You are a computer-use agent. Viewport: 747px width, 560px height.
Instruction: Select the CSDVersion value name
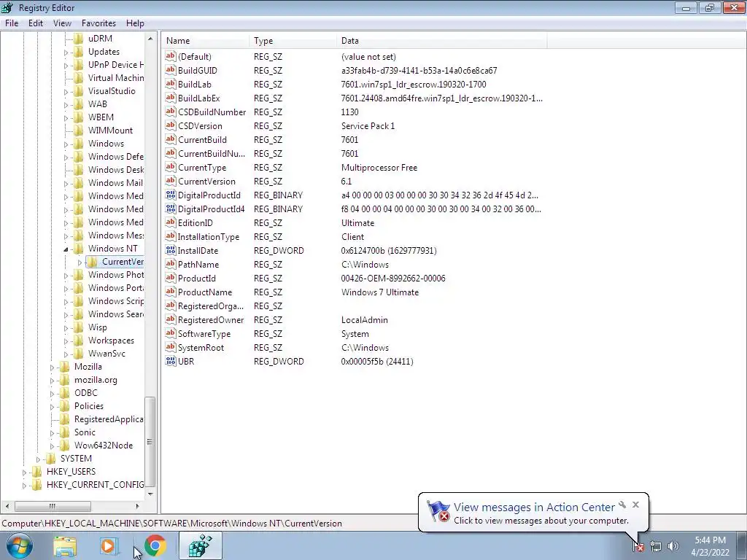200,125
